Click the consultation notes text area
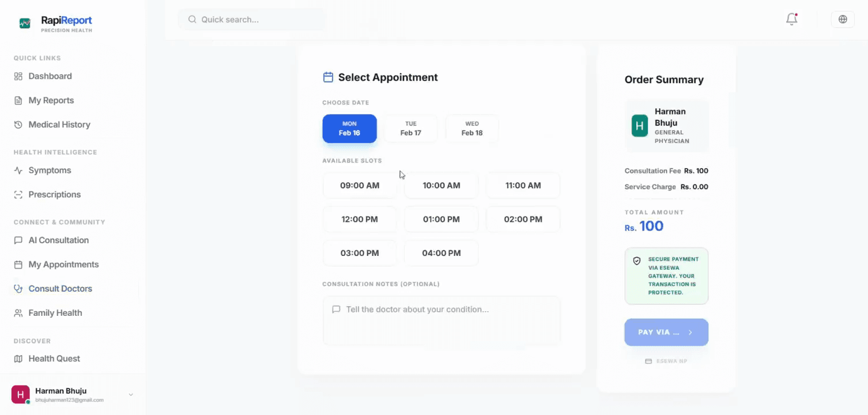The image size is (868, 415). click(x=441, y=321)
